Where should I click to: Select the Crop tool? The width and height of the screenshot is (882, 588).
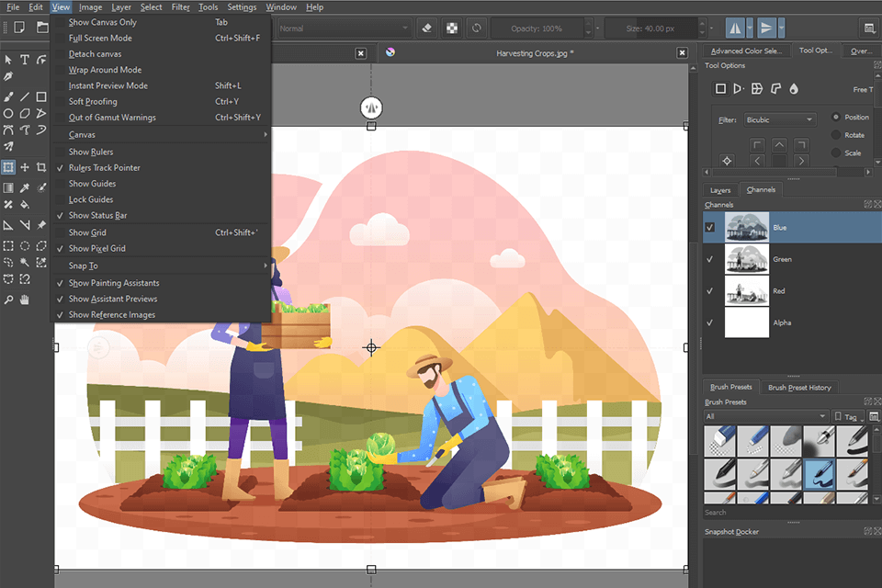click(41, 167)
